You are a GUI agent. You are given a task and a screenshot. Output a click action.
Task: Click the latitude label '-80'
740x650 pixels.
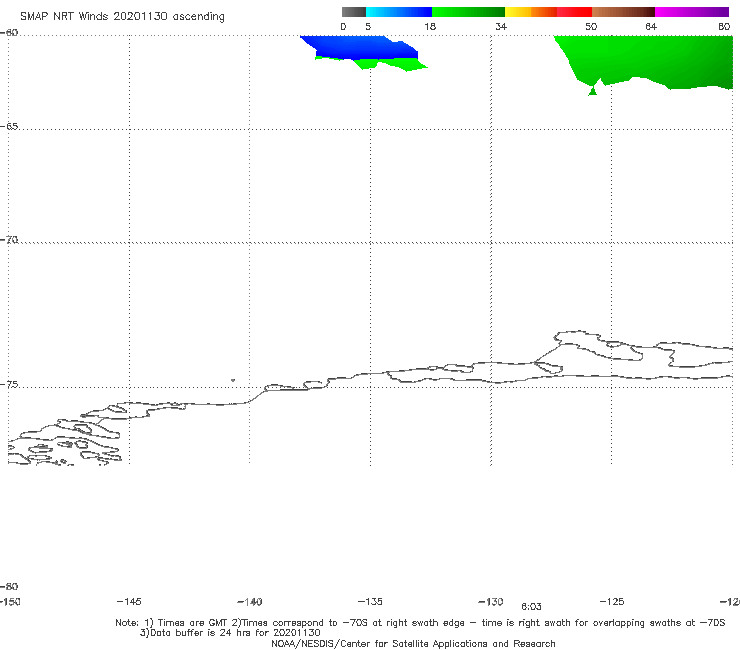pos(9,586)
